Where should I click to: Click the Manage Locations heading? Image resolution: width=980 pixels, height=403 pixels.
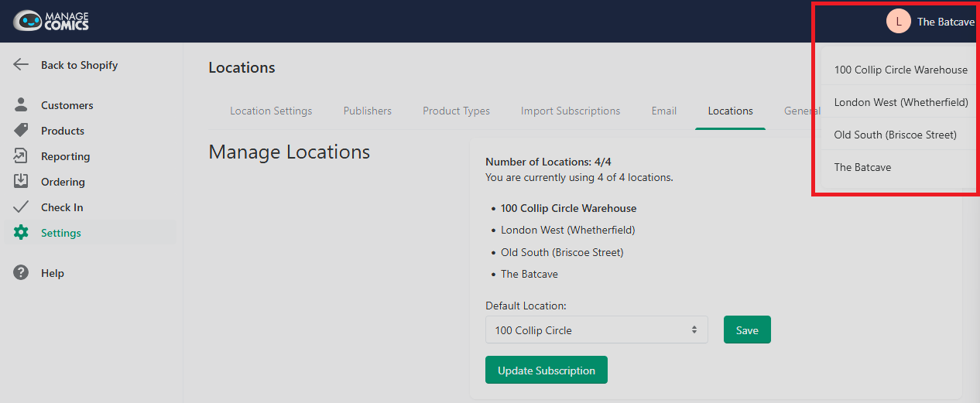[290, 152]
